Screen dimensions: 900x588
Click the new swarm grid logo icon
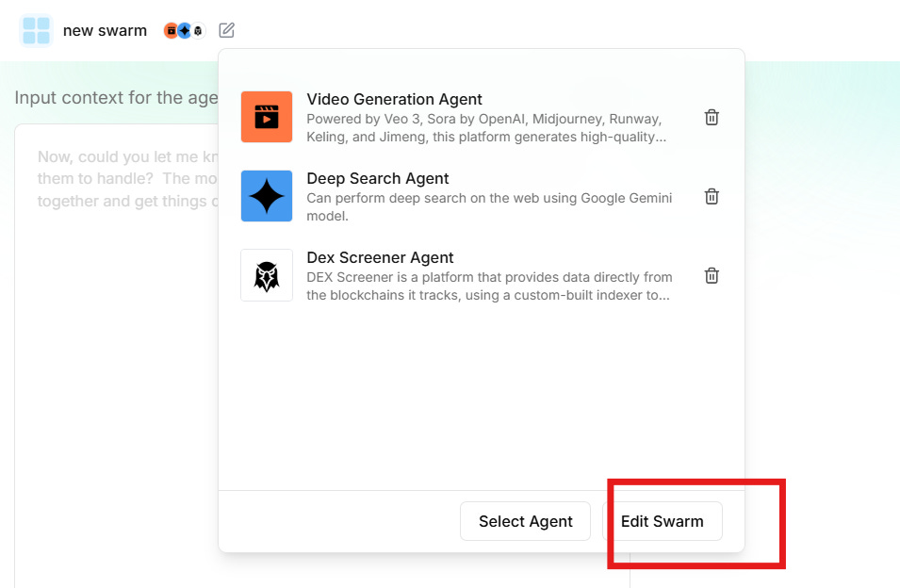36,30
